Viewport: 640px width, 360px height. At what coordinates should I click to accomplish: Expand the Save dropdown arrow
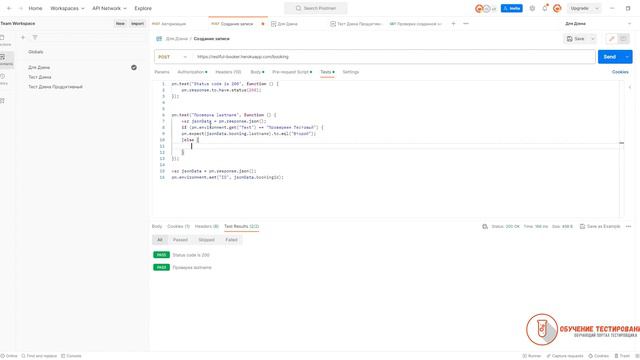coord(593,39)
